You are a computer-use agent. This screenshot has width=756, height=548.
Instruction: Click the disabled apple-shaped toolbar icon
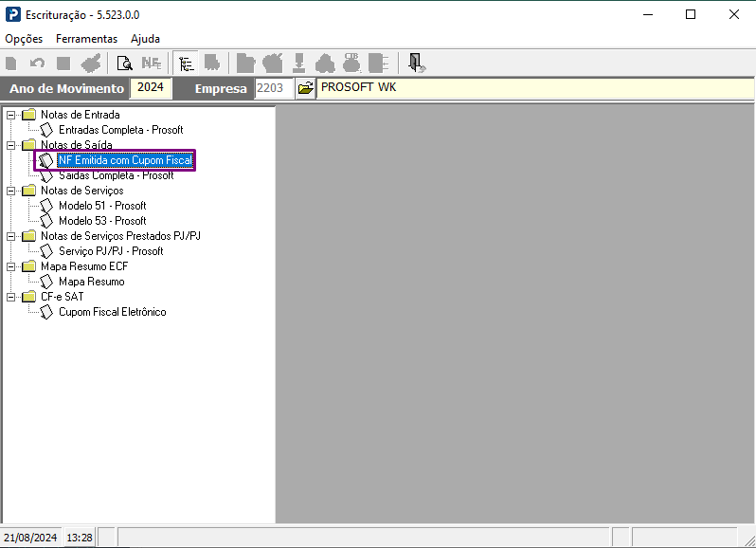point(273,64)
